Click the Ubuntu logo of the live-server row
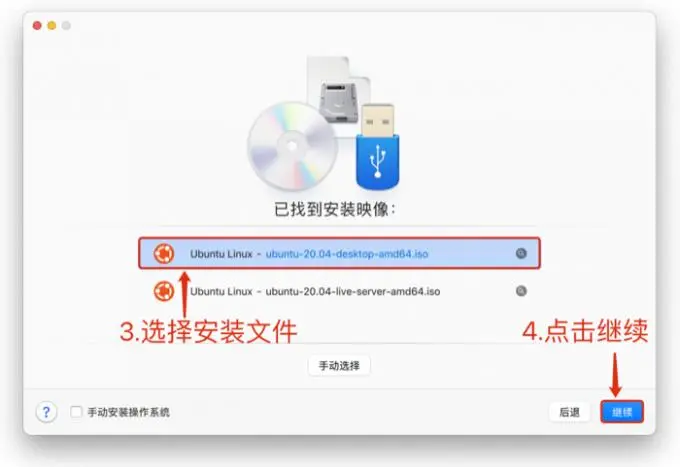 coord(164,291)
